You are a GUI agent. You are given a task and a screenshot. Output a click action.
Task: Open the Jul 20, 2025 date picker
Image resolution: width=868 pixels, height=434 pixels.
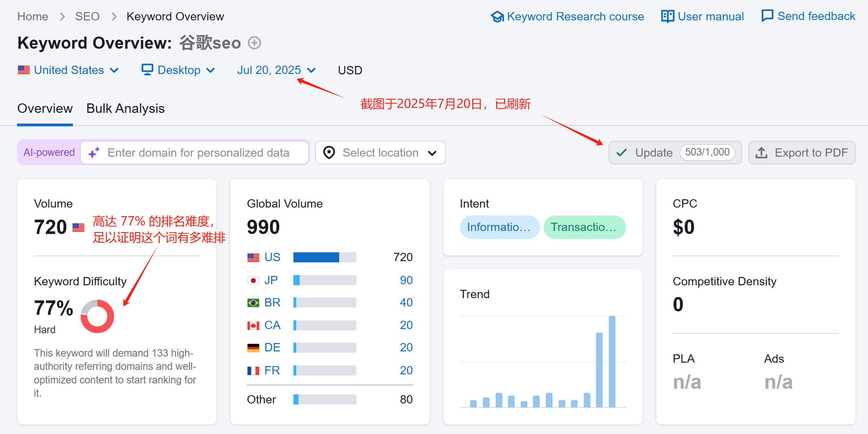coord(276,70)
